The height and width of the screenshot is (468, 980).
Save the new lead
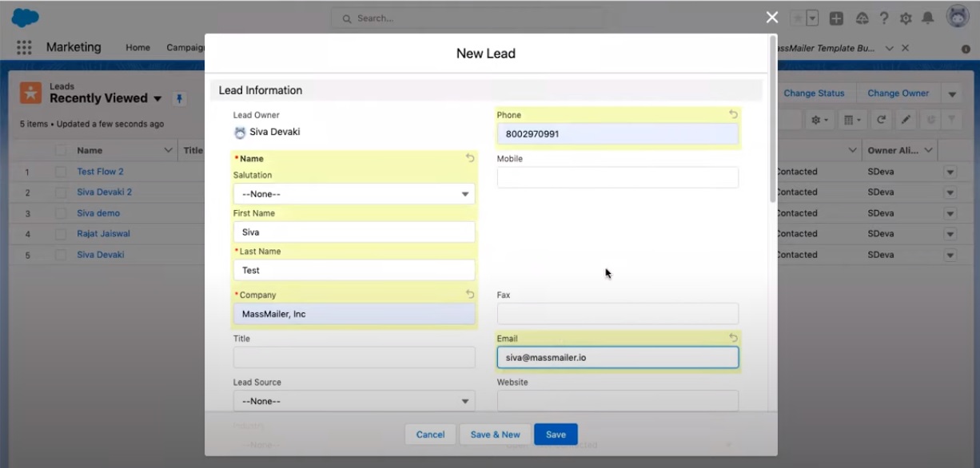(556, 434)
